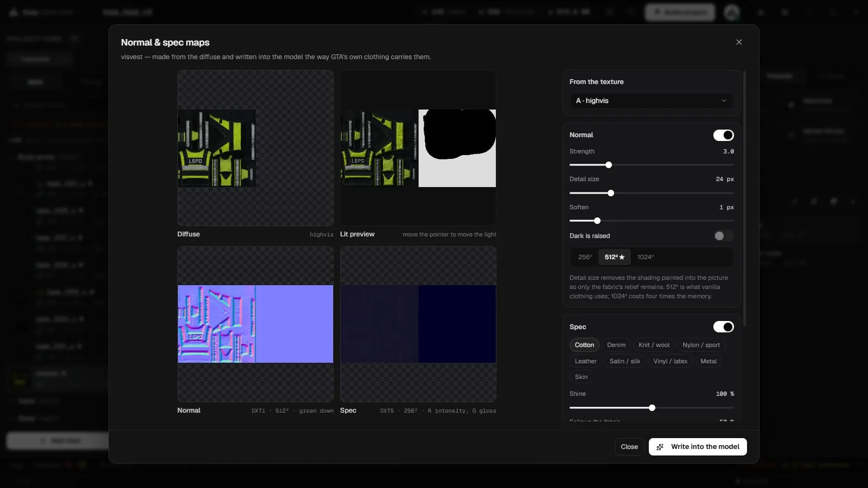868x488 pixels.
Task: Choose the Nylon / sport material preset
Action: [x=701, y=345]
